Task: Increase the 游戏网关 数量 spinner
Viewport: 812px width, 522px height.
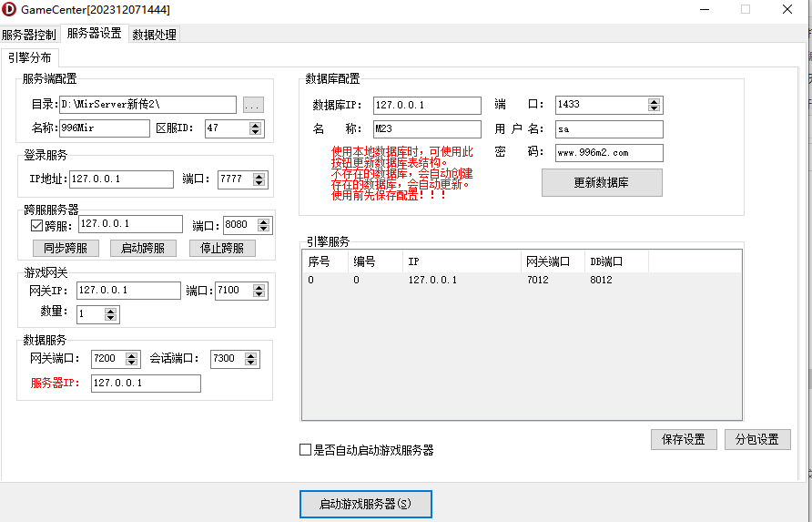Action: (x=111, y=311)
